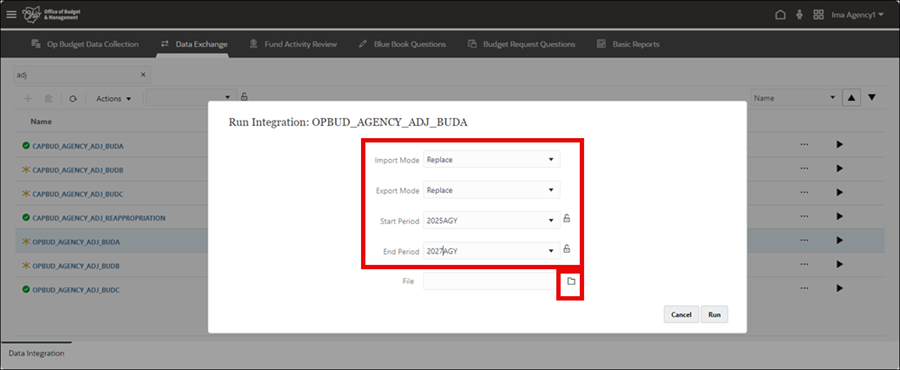This screenshot has width=900, height=370.
Task: Click the Office of Budget & Management logo
Action: (x=50, y=14)
